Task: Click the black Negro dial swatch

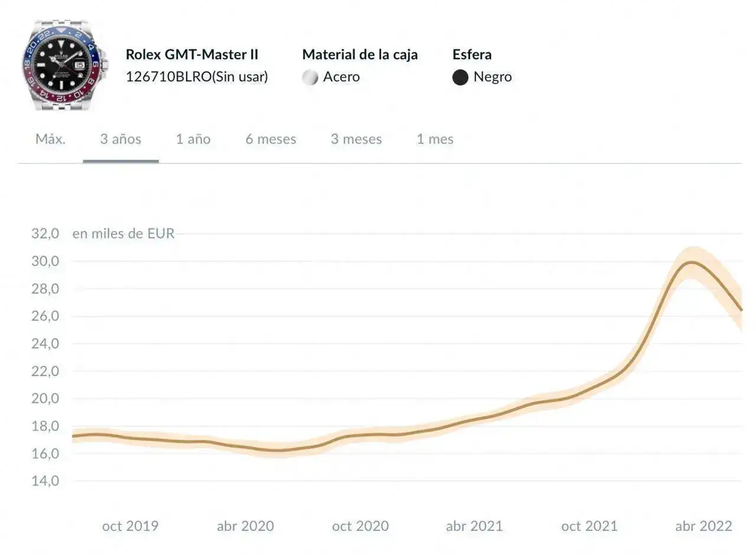Action: [x=460, y=77]
